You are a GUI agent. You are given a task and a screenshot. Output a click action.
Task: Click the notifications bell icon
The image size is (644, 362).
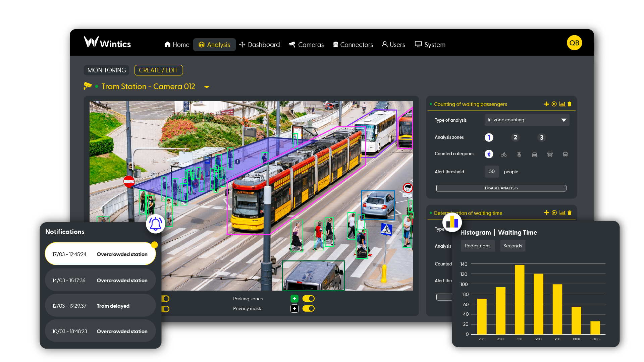156,224
